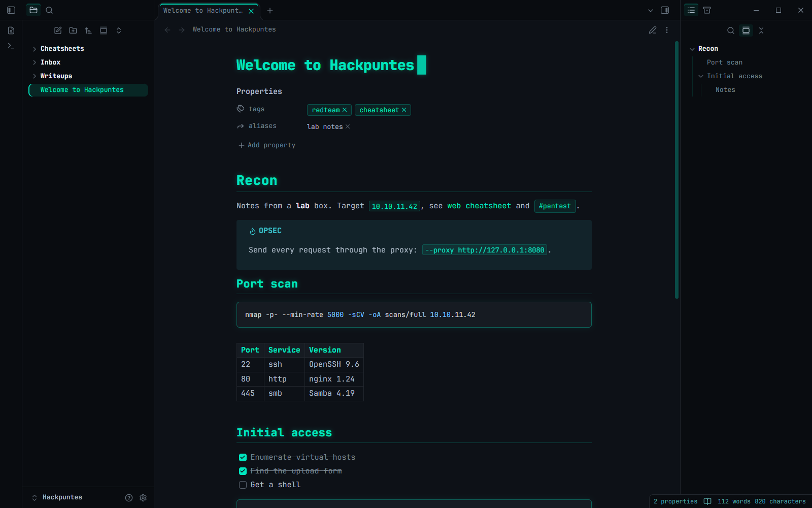The width and height of the screenshot is (812, 508).
Task: Toggle the right sidebar icon
Action: coord(665,10)
